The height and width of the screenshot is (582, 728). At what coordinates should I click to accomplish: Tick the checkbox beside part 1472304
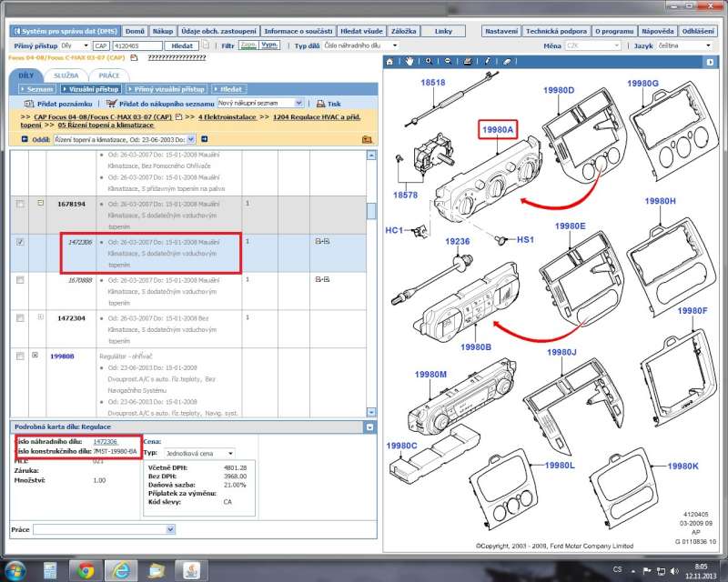tap(20, 317)
